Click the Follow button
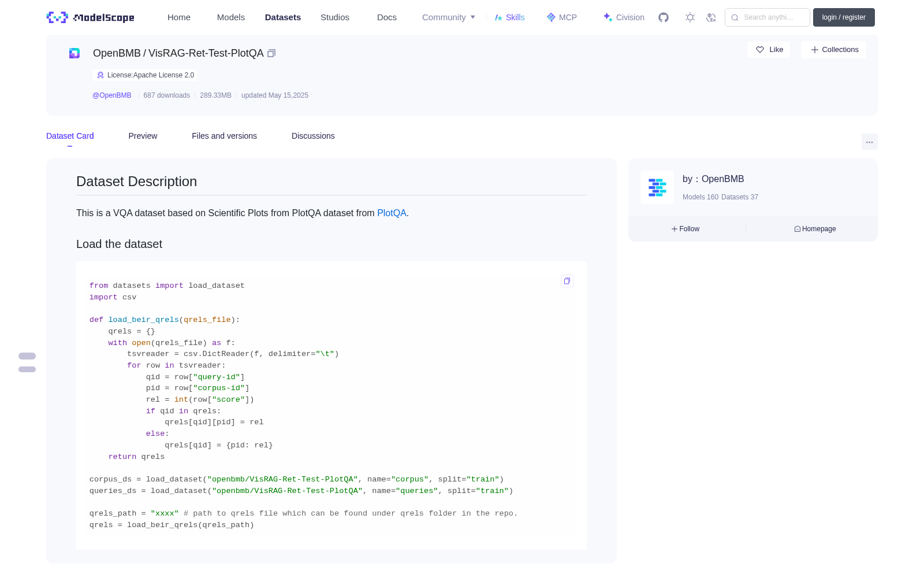 [x=685, y=229]
